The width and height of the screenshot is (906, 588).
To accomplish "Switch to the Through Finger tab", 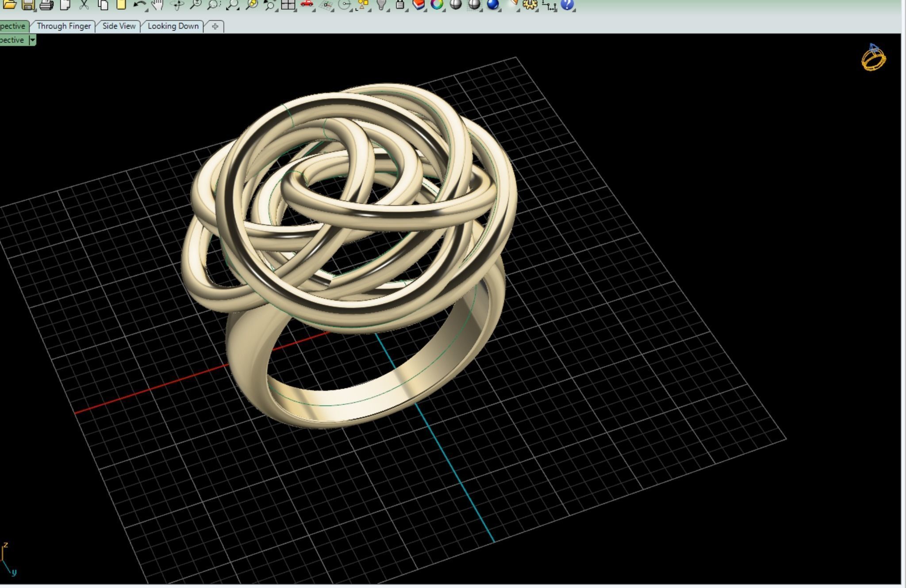I will pyautogui.click(x=64, y=26).
